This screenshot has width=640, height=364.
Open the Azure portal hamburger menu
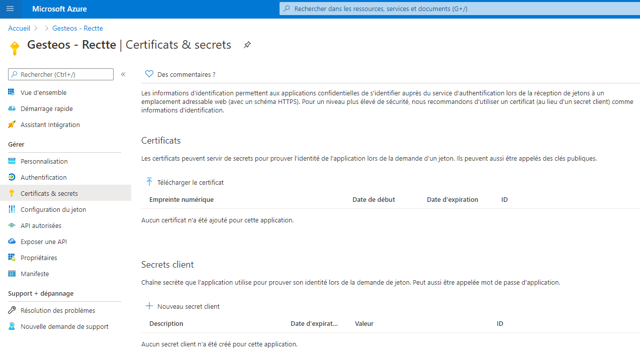point(10,9)
